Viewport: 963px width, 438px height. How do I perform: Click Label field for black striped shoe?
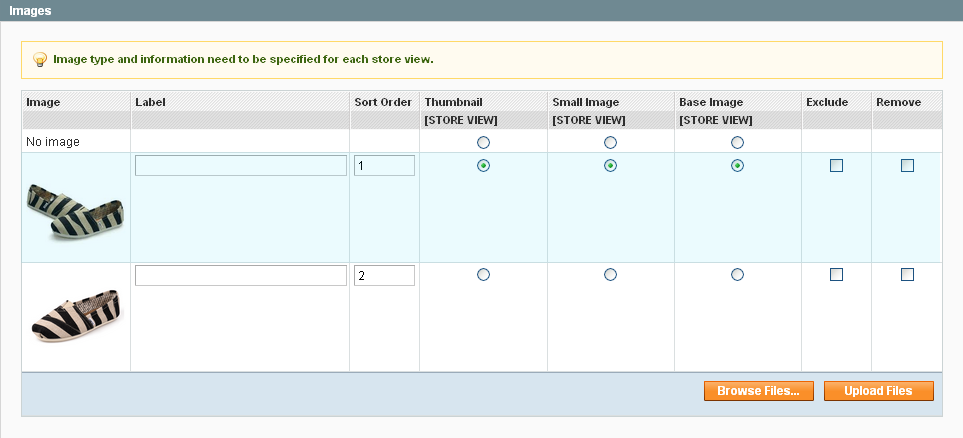240,275
